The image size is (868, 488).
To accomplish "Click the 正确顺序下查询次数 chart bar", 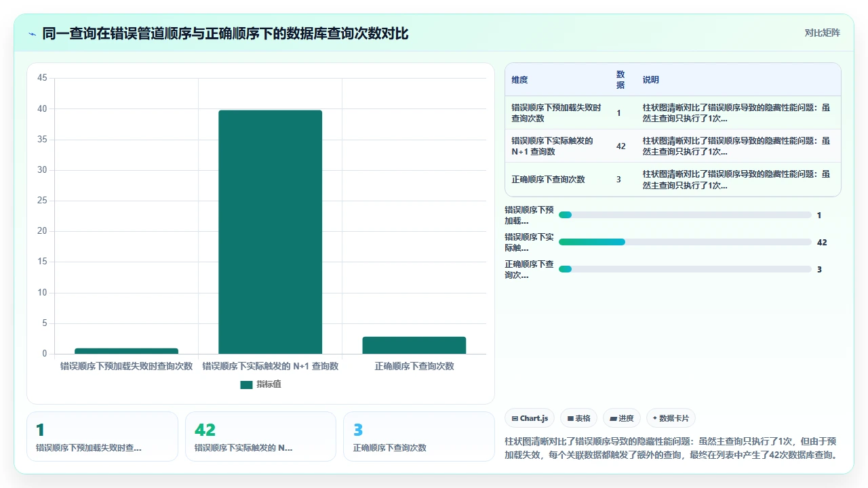I will click(414, 345).
